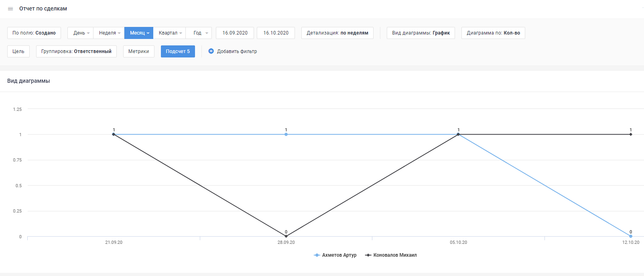Open the hamburger menu icon
644x276 pixels.
click(x=10, y=9)
